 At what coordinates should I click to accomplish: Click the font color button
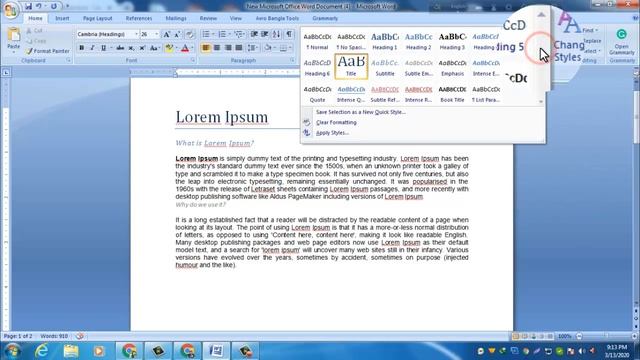(x=184, y=48)
